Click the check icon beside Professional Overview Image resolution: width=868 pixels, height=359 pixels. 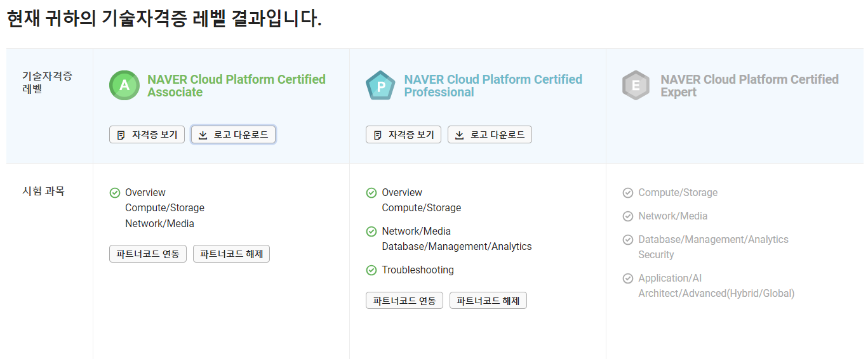(x=371, y=193)
